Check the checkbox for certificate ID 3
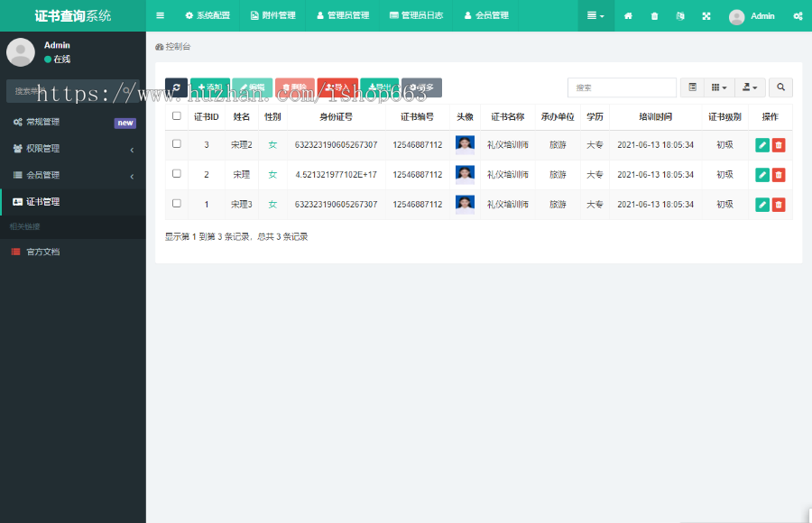This screenshot has width=812, height=523. click(177, 144)
